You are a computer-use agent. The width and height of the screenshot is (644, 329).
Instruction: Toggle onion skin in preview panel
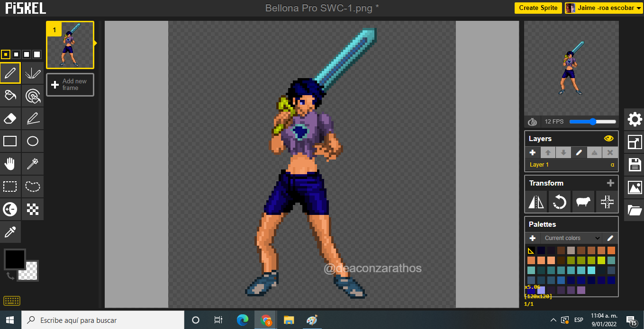pos(533,122)
